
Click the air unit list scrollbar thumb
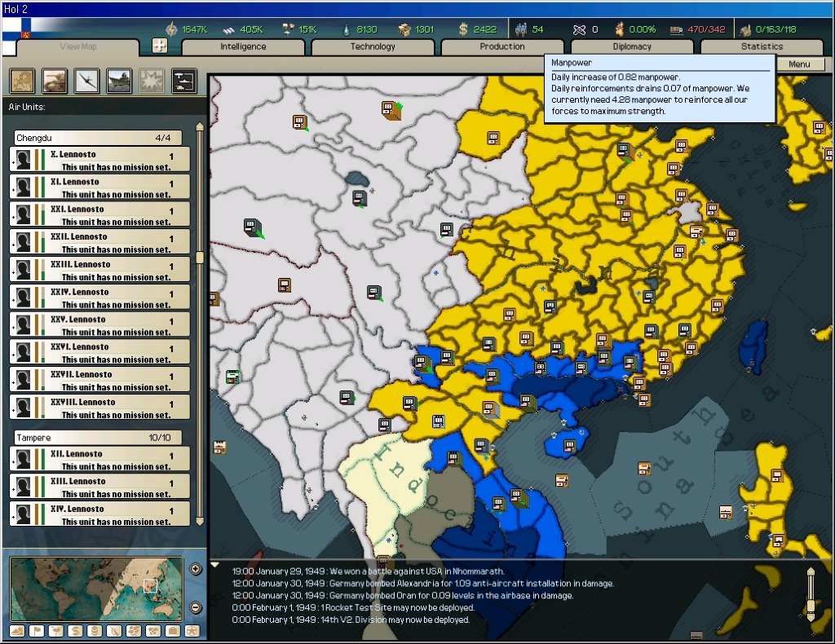coord(200,258)
